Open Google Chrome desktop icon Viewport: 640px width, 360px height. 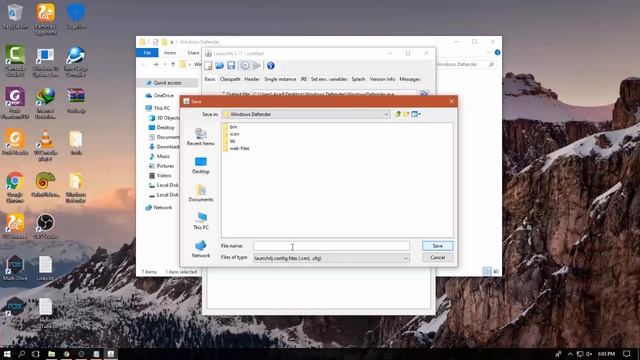click(x=15, y=187)
